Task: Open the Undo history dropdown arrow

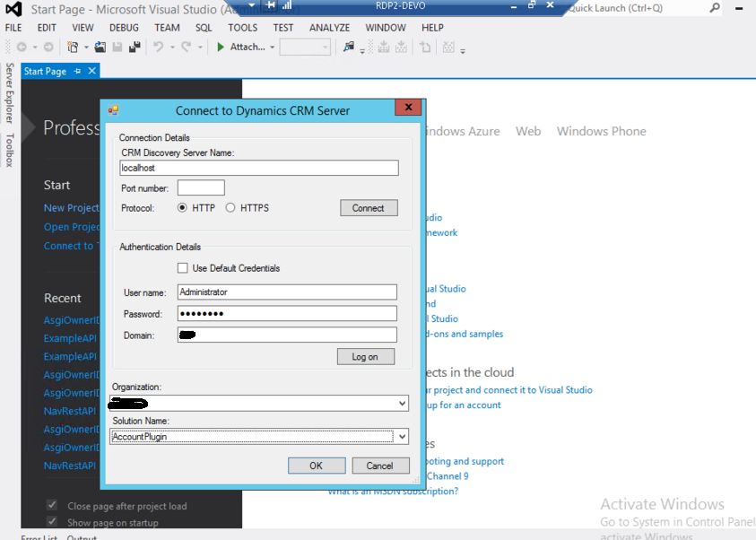Action: point(172,47)
